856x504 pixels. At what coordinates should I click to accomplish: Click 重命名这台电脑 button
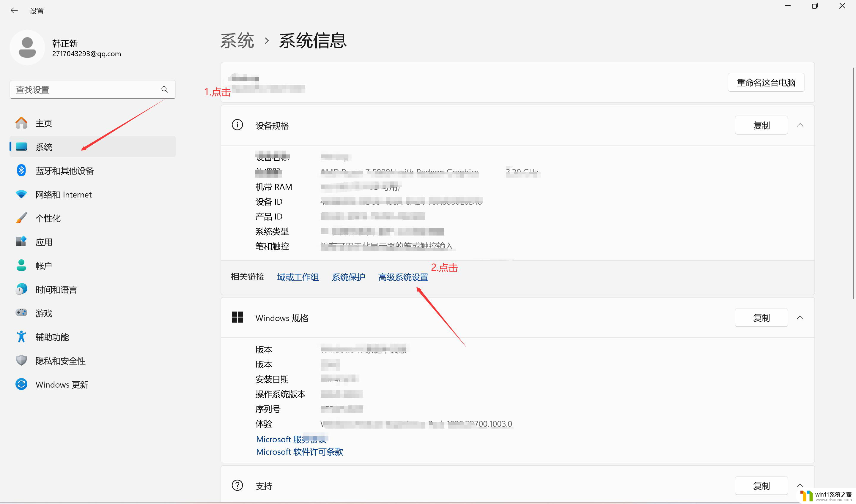pyautogui.click(x=766, y=83)
